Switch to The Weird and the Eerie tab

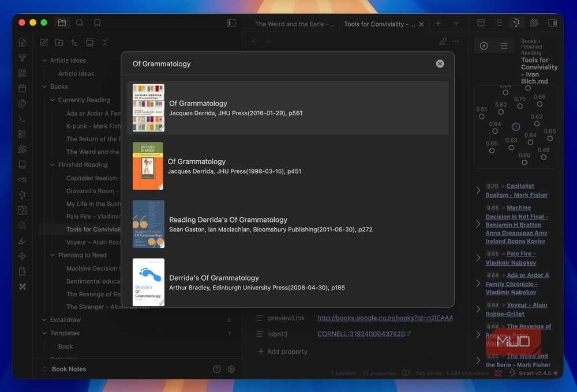(x=295, y=24)
